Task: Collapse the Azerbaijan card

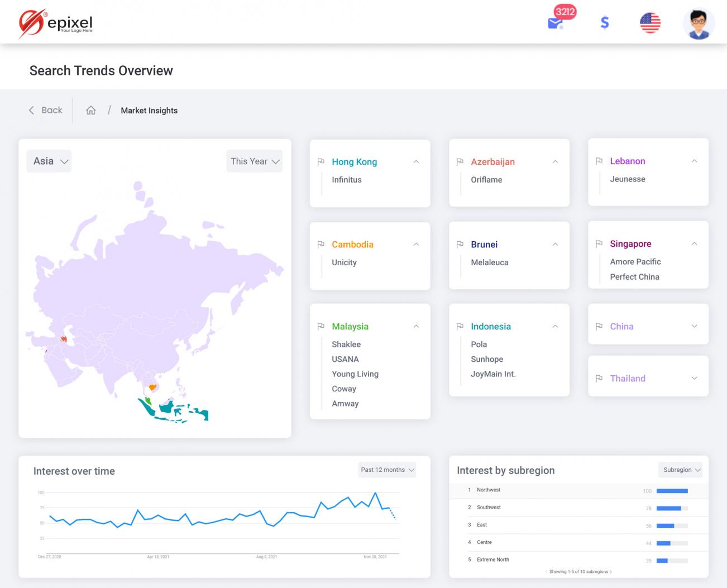Action: pos(555,162)
